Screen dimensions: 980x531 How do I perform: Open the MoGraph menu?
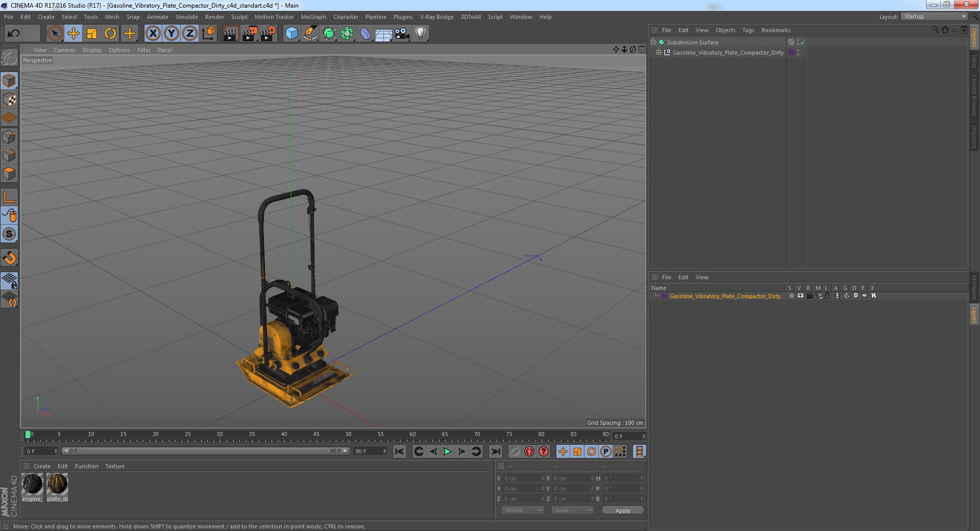313,17
